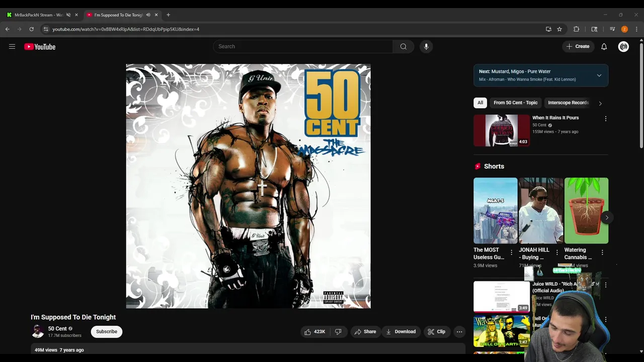Open When It Rains It Pours thumbnail
Screen dimensions: 644x362
click(502, 131)
